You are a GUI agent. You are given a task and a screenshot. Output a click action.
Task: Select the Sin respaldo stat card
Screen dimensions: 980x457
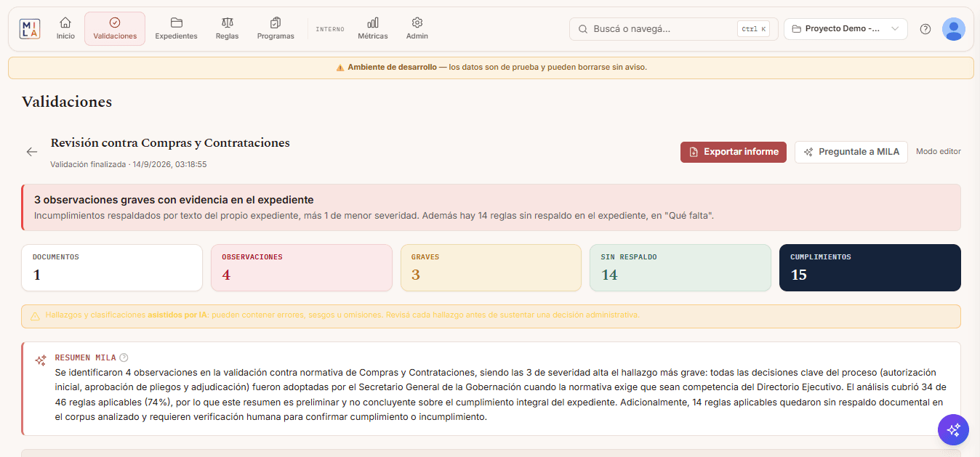(x=680, y=267)
